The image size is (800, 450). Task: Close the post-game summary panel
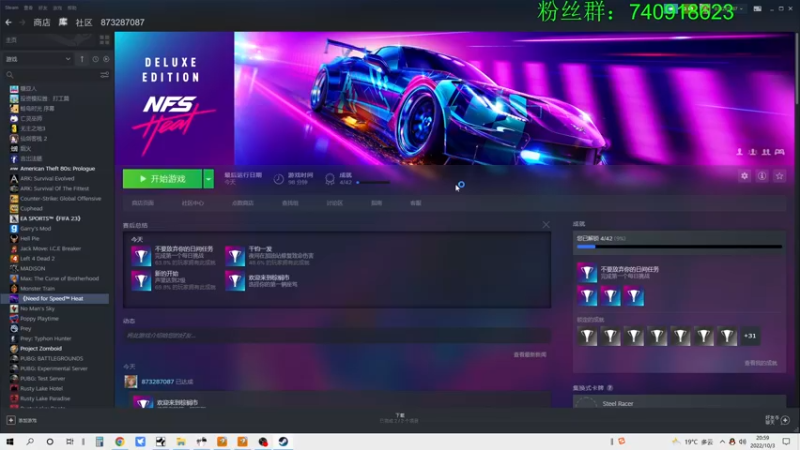tap(546, 224)
